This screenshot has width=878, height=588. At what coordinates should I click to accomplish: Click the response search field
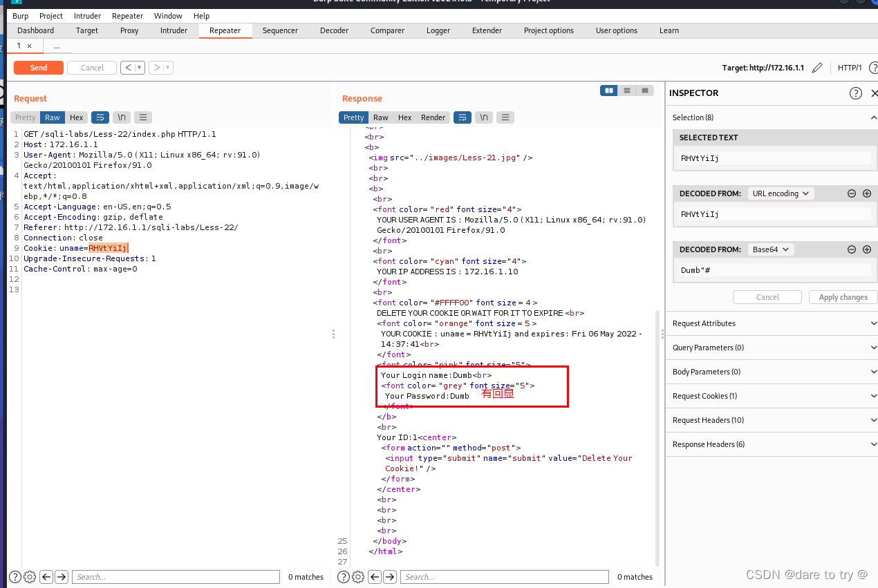(x=505, y=577)
